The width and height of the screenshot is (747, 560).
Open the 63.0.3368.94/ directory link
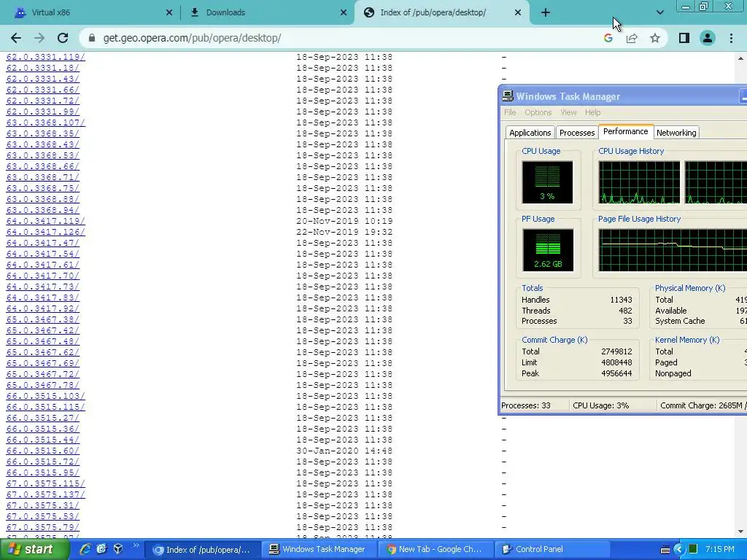(43, 210)
